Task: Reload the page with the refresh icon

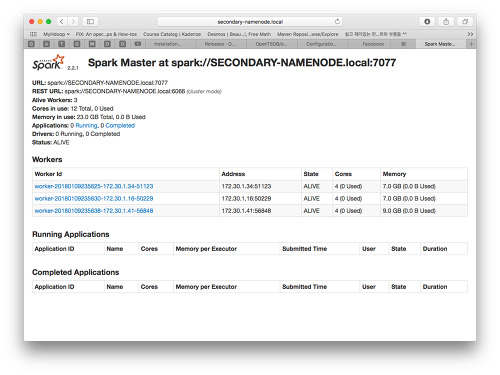Action: 337,22
